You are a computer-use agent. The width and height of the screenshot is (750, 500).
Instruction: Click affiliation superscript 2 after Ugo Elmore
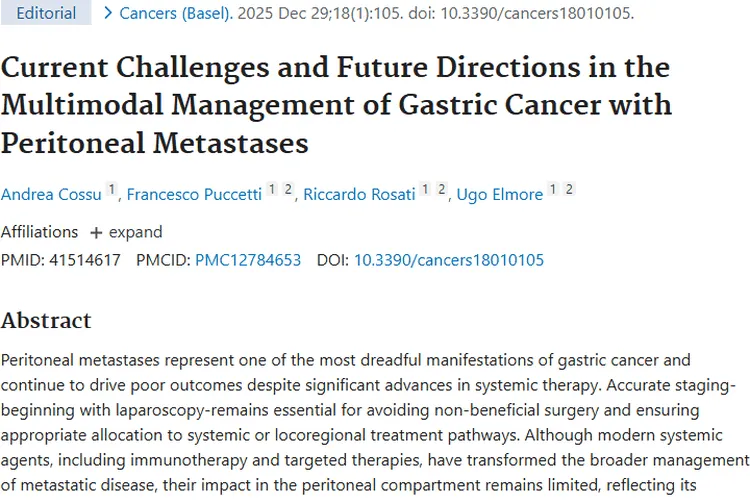[x=569, y=190]
